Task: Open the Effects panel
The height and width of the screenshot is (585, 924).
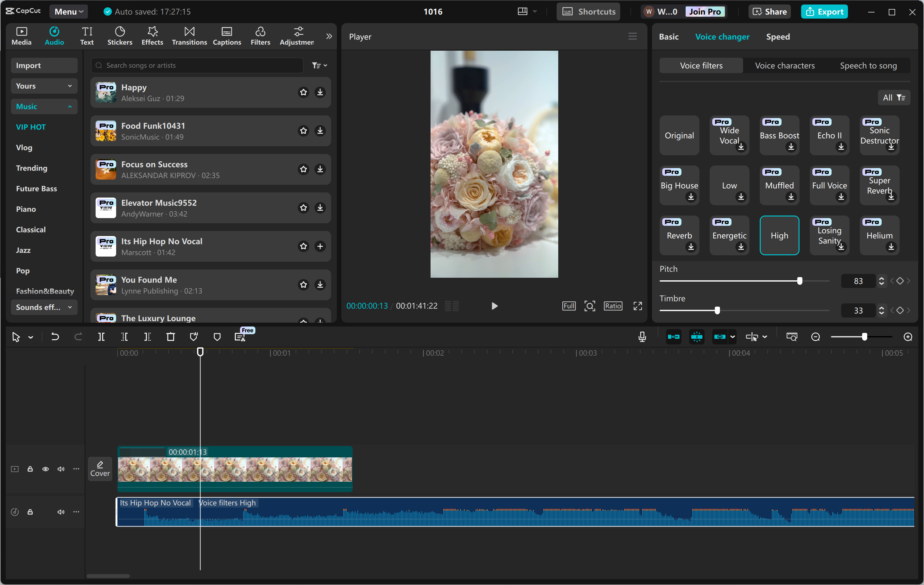Action: (x=152, y=36)
